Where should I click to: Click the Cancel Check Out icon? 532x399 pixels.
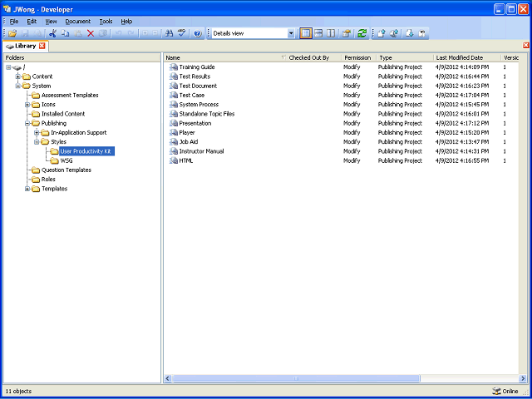422,33
